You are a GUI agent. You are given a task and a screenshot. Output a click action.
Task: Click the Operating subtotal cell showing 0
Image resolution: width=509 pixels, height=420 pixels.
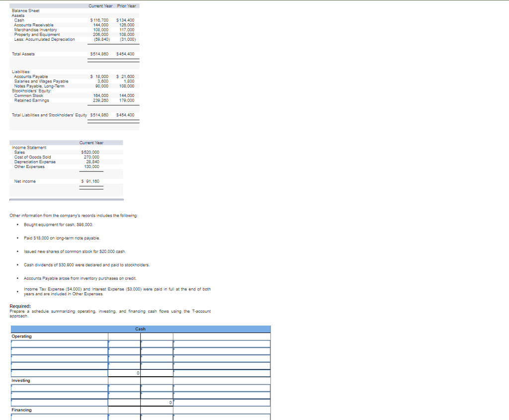point(124,373)
